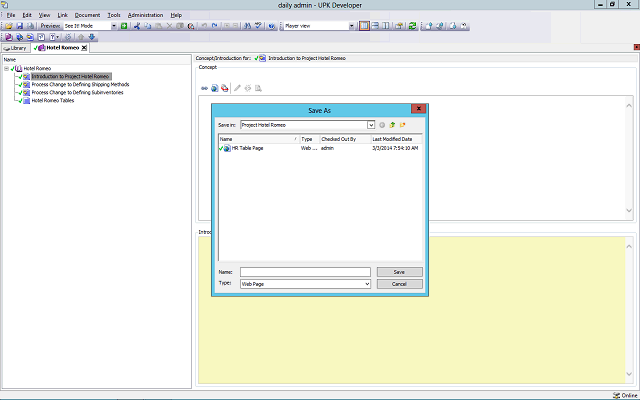This screenshot has height=400, width=640.
Task: Select the vertical split layout icon
Action: 386,26
